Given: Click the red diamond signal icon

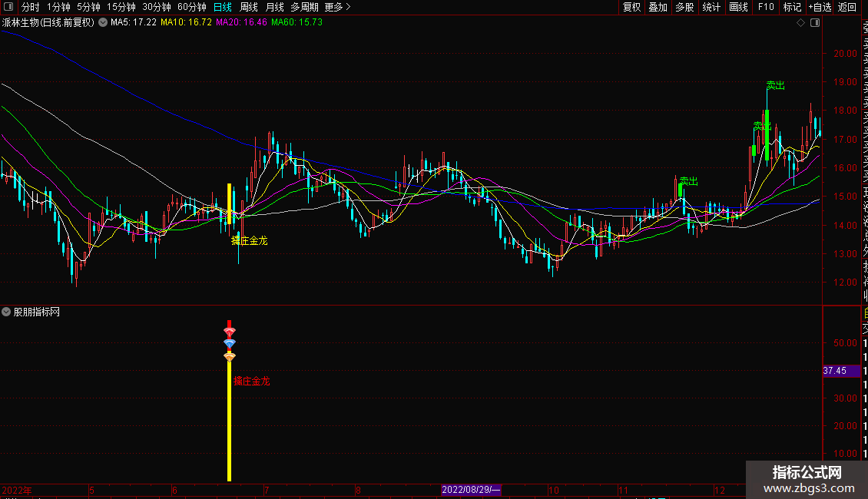Looking at the screenshot, I should tap(229, 332).
